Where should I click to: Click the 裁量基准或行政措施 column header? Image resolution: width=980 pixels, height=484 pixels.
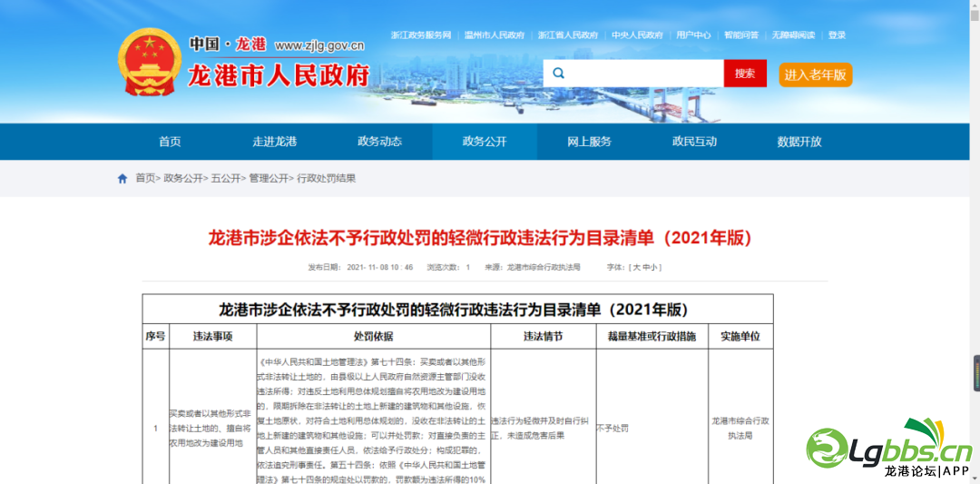click(x=652, y=336)
